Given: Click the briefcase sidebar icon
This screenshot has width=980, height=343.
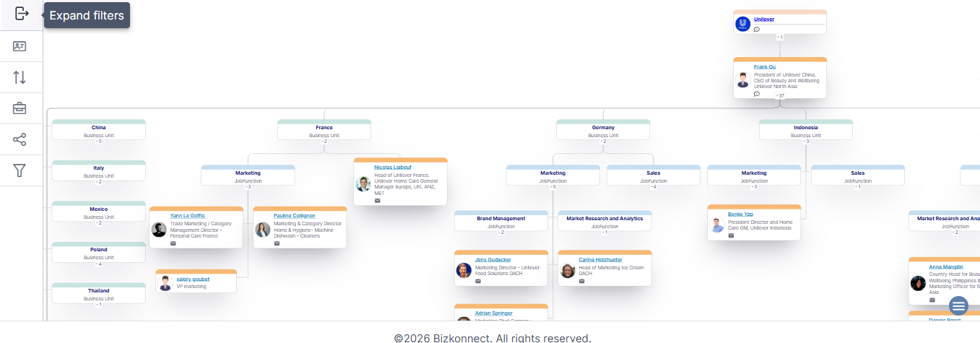Looking at the screenshot, I should pos(20,108).
